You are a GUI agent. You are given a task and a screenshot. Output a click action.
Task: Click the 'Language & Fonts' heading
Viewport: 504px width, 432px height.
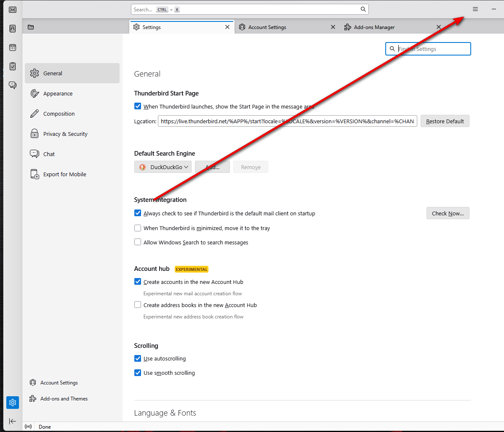click(165, 413)
